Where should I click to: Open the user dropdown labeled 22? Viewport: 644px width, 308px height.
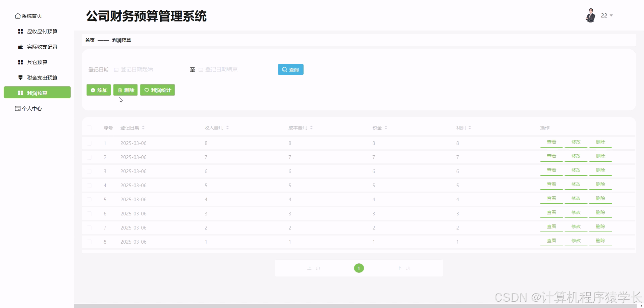click(606, 15)
